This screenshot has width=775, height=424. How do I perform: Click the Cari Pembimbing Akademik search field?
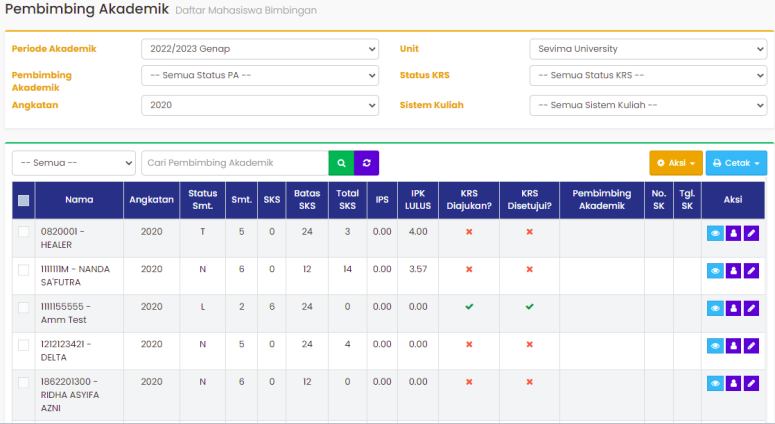tap(235, 163)
